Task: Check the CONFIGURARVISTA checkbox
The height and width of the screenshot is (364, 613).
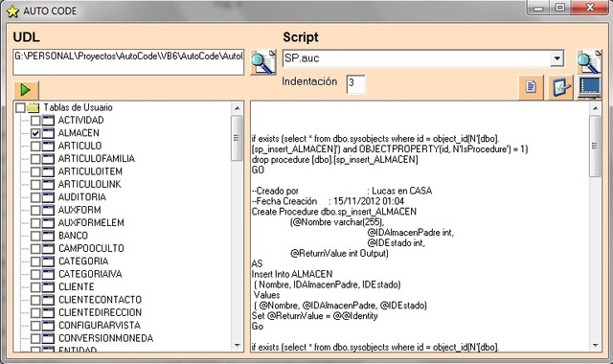Action: (x=35, y=326)
